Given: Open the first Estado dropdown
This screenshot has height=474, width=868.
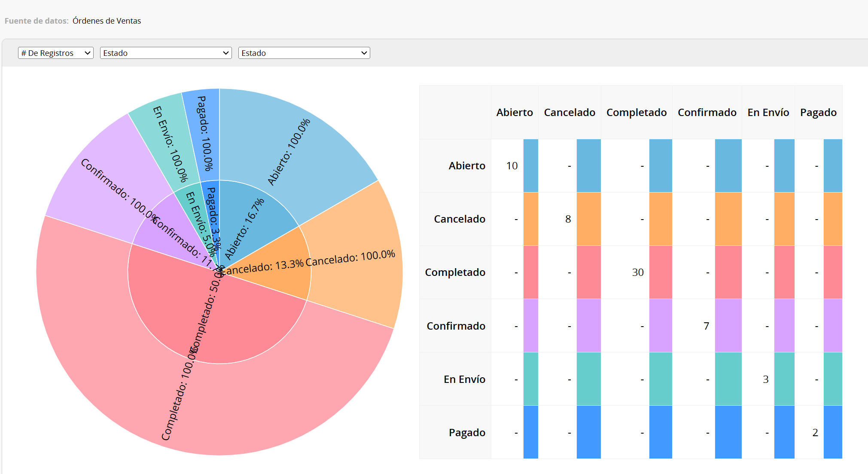Looking at the screenshot, I should click(166, 53).
